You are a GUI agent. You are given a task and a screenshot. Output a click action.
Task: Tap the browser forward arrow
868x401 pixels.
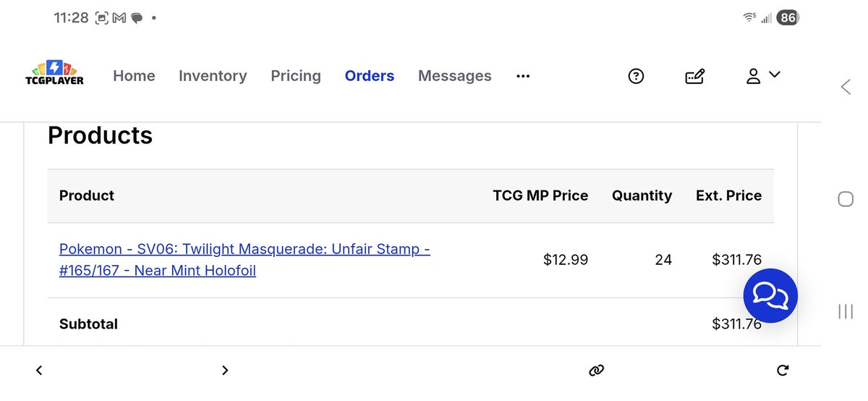(225, 371)
